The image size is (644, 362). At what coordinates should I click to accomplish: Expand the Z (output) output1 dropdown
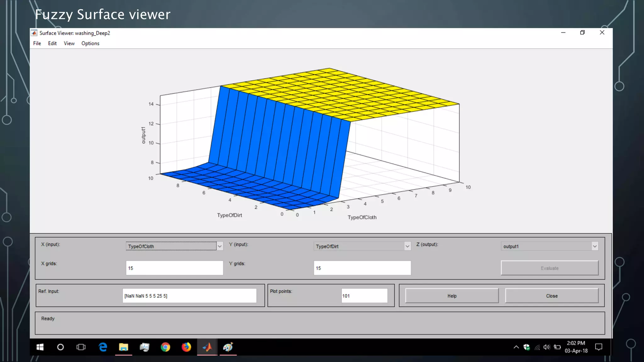(595, 246)
